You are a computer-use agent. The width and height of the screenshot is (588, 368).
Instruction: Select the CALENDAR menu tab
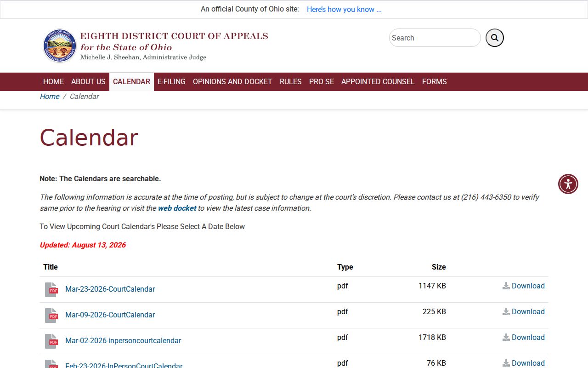(x=131, y=81)
